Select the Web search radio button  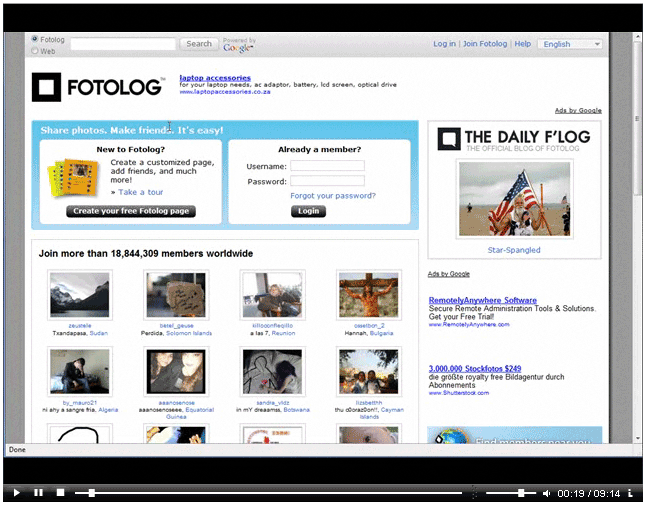tap(35, 51)
